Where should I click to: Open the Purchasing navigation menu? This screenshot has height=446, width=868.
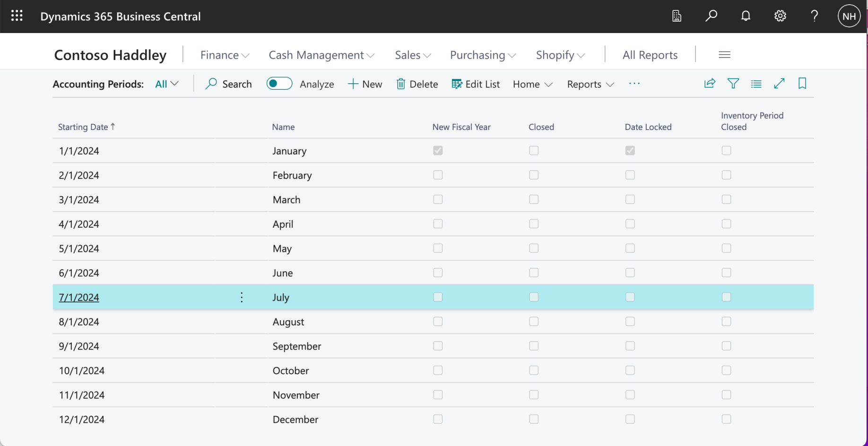click(483, 55)
